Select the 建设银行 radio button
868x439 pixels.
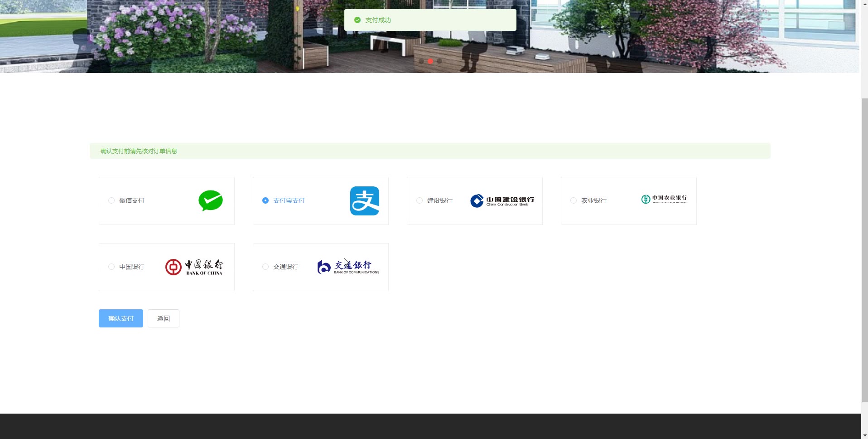tap(420, 200)
